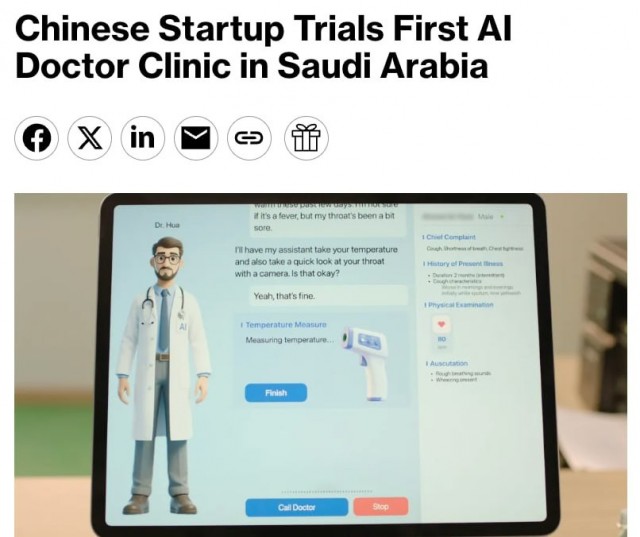Click the Physical Examination heading
Viewport: 640px width, 537px height.
459,305
